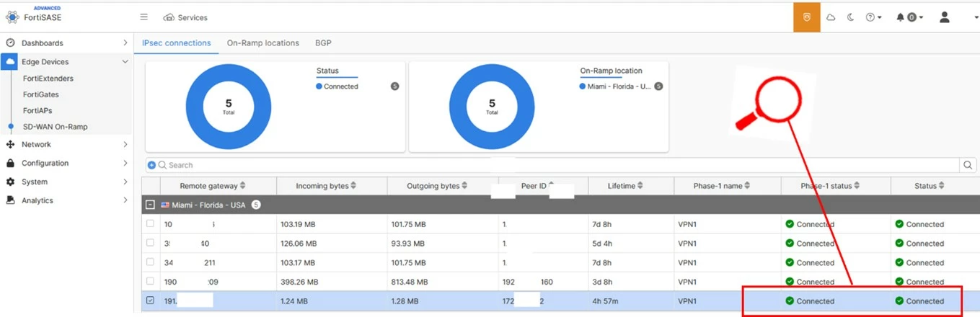The height and width of the screenshot is (317, 980).
Task: Sort by Outgoing bytes column
Action: coord(438,186)
